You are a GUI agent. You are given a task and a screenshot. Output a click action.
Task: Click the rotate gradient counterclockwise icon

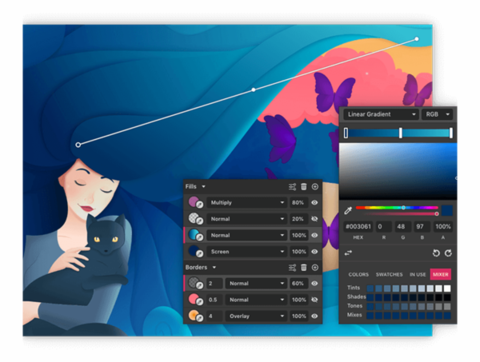(436, 253)
